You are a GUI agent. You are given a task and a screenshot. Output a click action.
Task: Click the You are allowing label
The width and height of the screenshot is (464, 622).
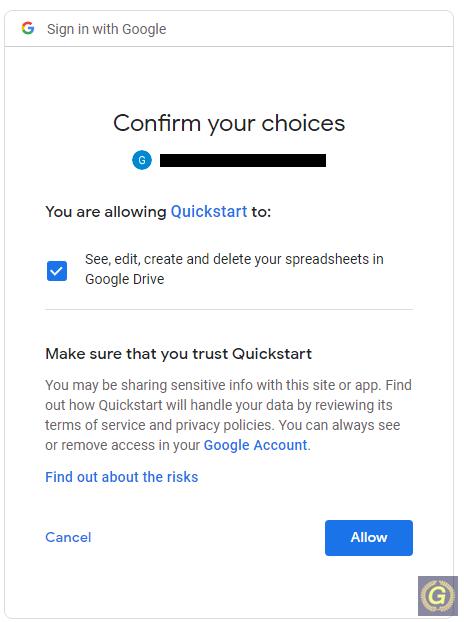point(105,212)
